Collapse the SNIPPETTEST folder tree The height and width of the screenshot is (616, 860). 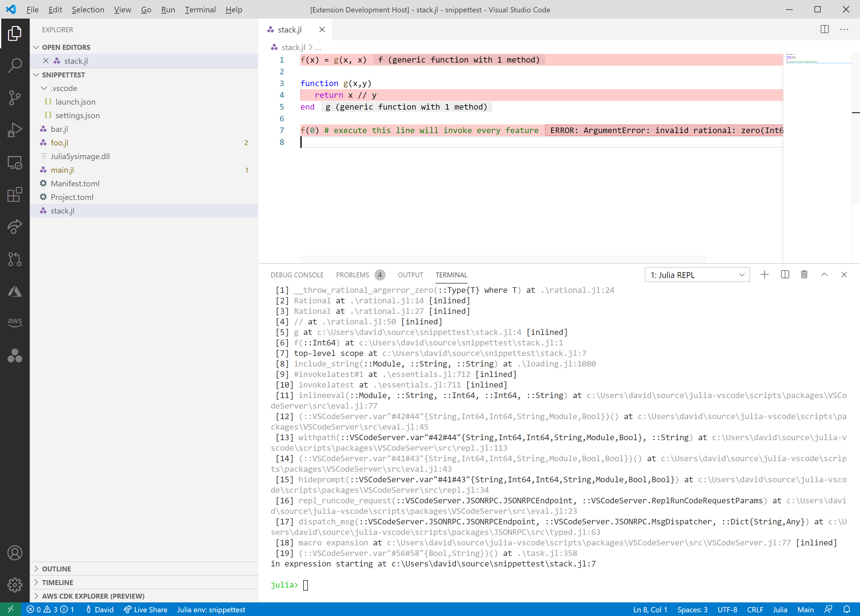[x=37, y=75]
